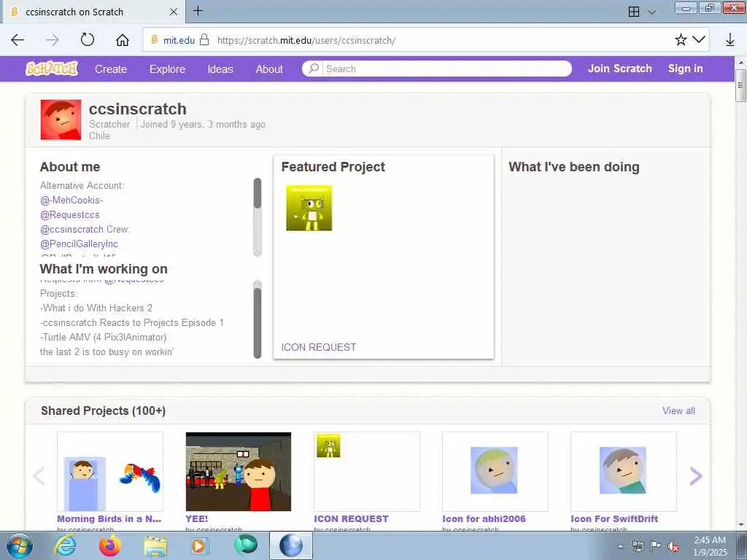Open the downloads arrow icon

pos(729,40)
